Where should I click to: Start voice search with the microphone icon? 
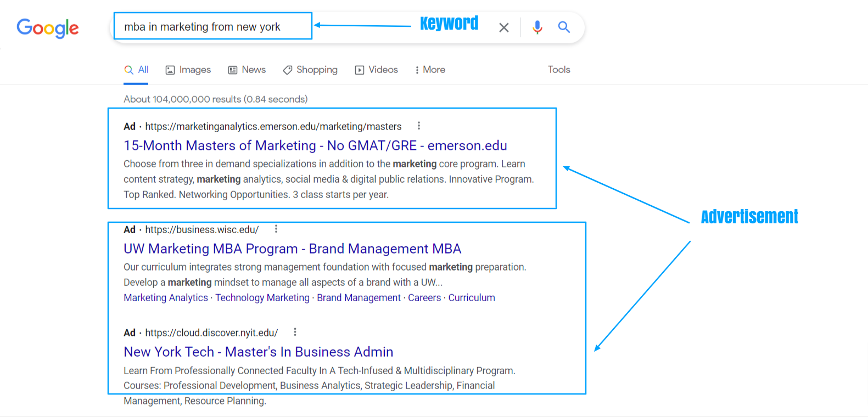pyautogui.click(x=537, y=27)
